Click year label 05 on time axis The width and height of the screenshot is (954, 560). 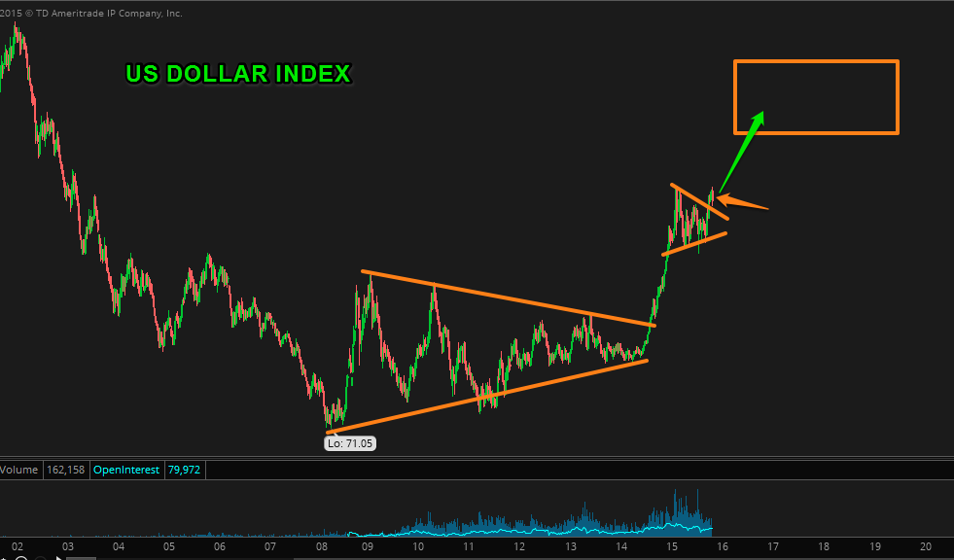point(168,546)
